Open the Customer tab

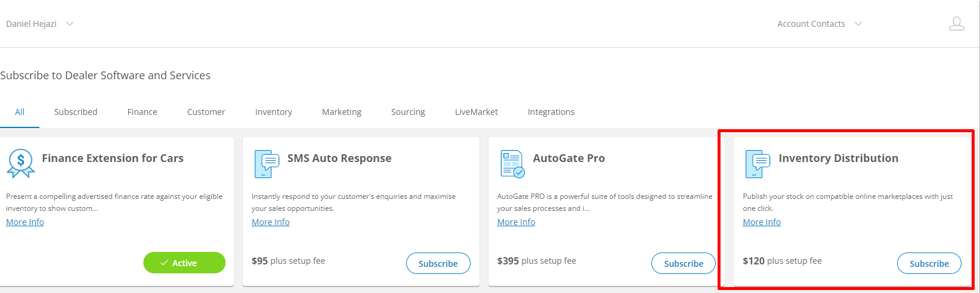coord(206,112)
